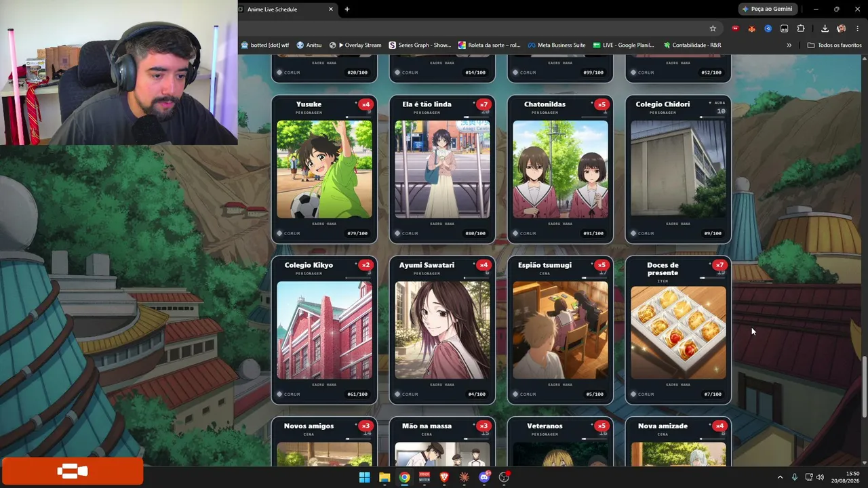This screenshot has width=868, height=488.
Task: Bookmark this page with the star icon
Action: [x=713, y=28]
